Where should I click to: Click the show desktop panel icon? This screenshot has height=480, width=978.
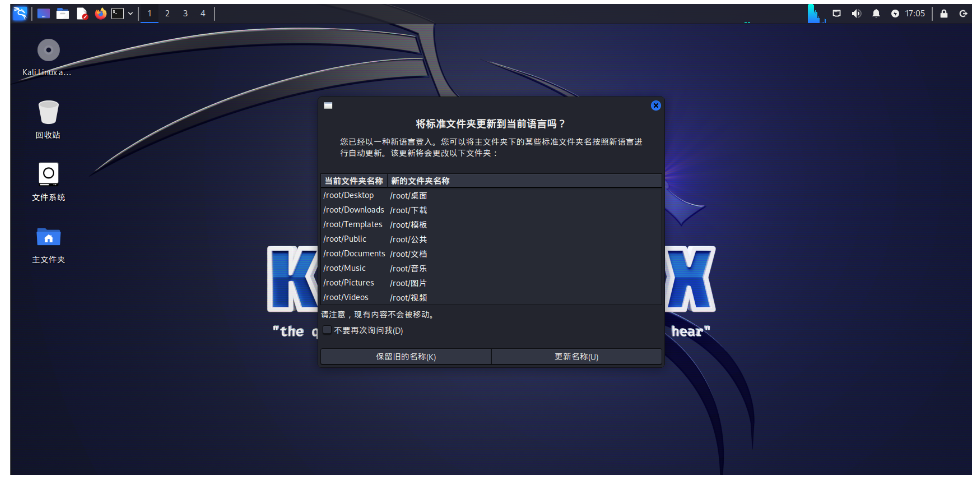(43, 13)
